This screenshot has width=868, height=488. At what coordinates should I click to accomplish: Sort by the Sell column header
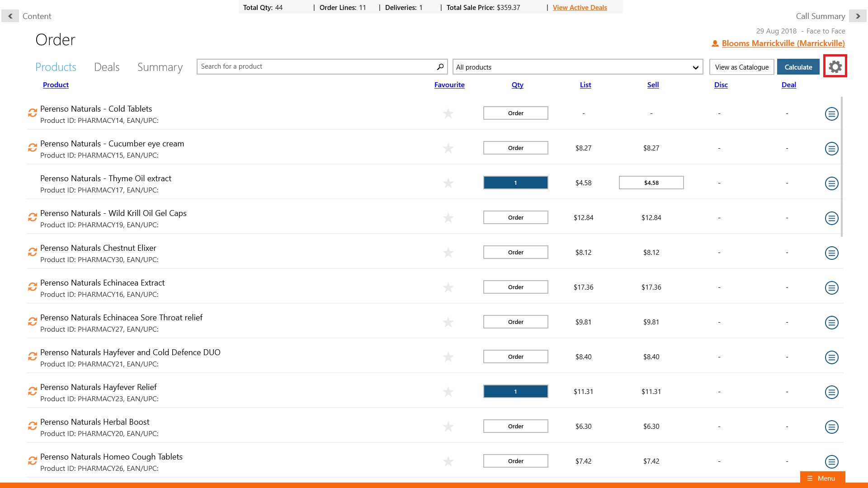[x=652, y=84]
